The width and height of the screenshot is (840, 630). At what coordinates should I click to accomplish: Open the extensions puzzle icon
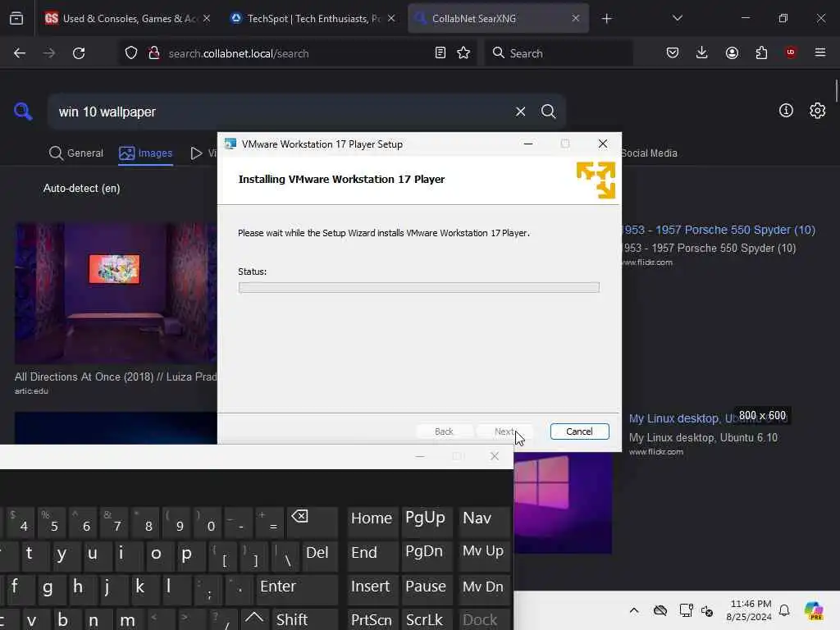[x=761, y=53]
